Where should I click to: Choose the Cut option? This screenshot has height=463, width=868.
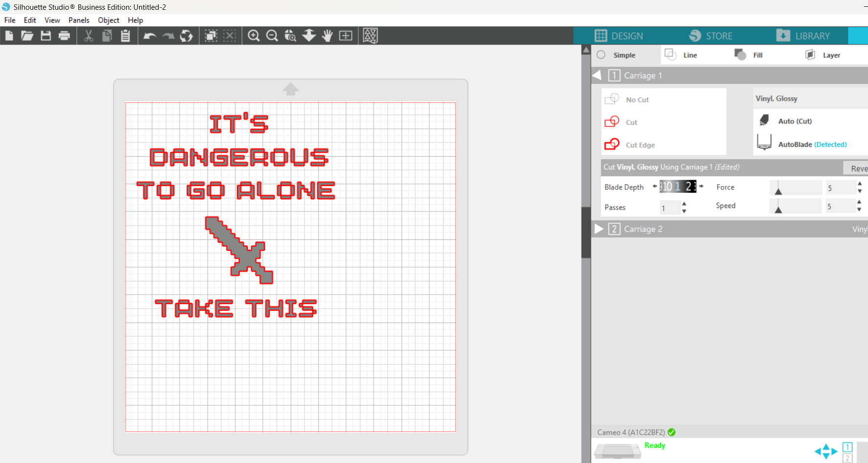[621, 122]
